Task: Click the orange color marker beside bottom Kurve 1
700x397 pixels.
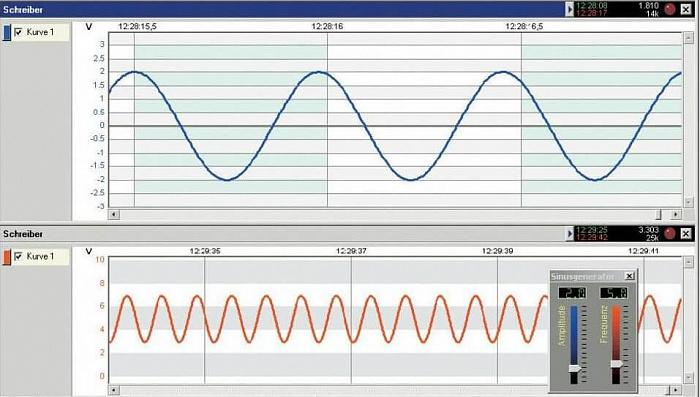Action: [7, 257]
